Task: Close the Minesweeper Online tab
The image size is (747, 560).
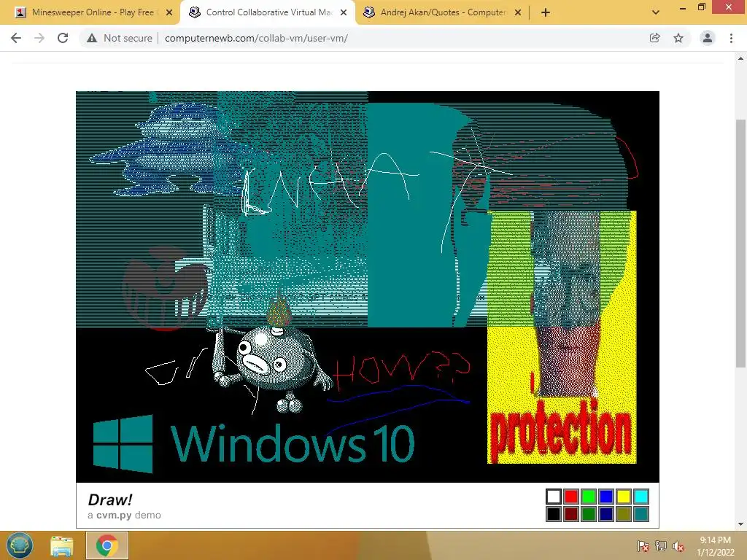Action: (x=169, y=12)
